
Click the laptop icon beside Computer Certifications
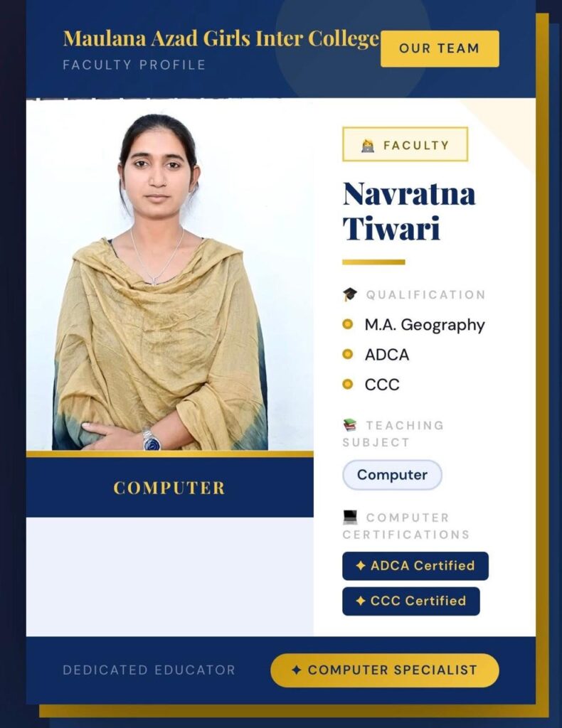(x=350, y=517)
